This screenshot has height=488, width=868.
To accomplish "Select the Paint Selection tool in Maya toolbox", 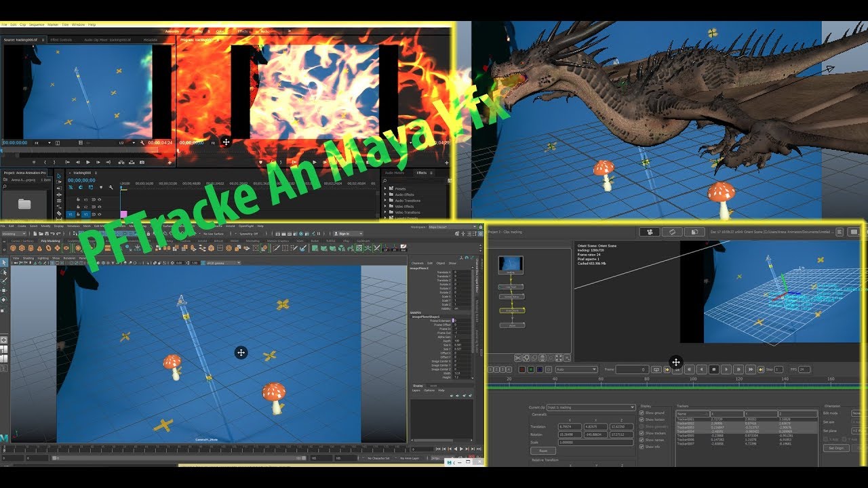I will point(4,280).
